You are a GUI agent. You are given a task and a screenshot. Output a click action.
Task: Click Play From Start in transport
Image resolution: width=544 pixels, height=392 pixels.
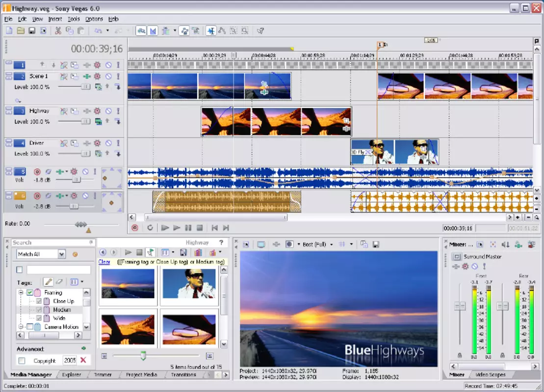coord(165,228)
